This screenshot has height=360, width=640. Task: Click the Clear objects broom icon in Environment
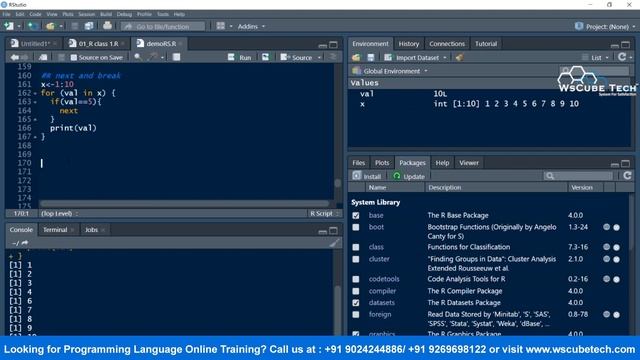(460, 58)
